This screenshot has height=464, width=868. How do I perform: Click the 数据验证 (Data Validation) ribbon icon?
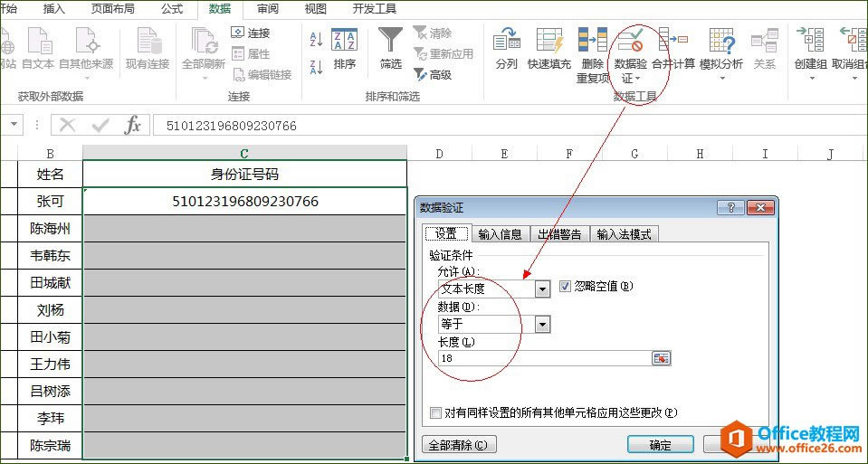point(629,42)
